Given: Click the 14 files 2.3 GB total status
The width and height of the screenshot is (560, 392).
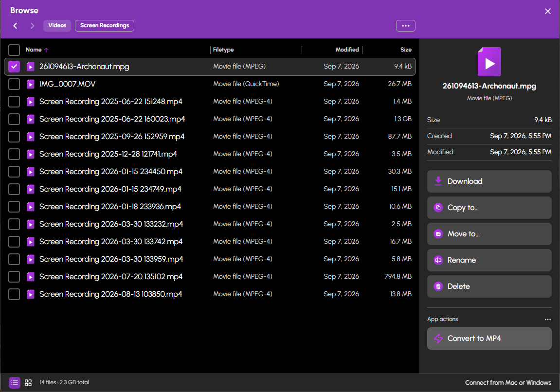Looking at the screenshot, I should coord(64,382).
